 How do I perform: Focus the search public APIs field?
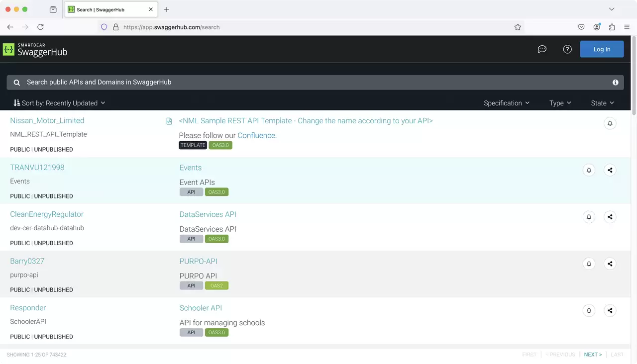(x=315, y=83)
